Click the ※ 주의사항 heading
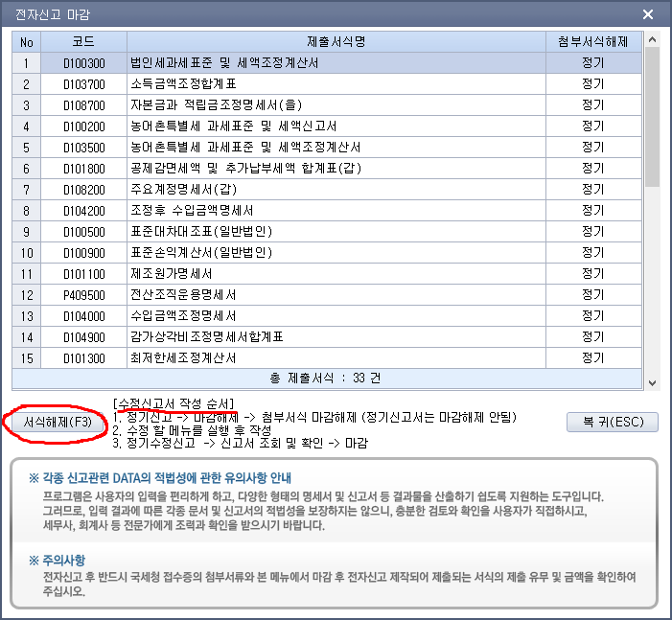This screenshot has width=672, height=620. [57, 560]
